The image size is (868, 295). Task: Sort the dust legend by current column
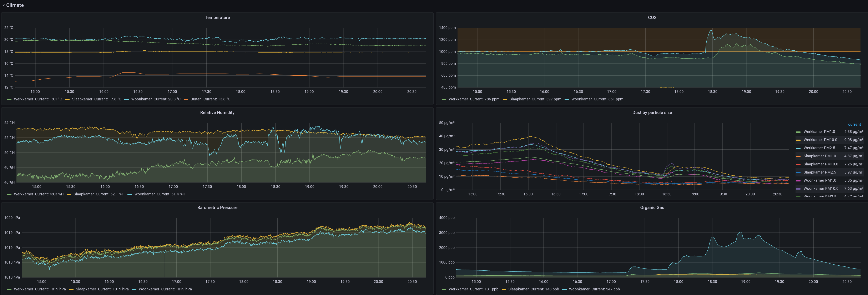point(854,125)
